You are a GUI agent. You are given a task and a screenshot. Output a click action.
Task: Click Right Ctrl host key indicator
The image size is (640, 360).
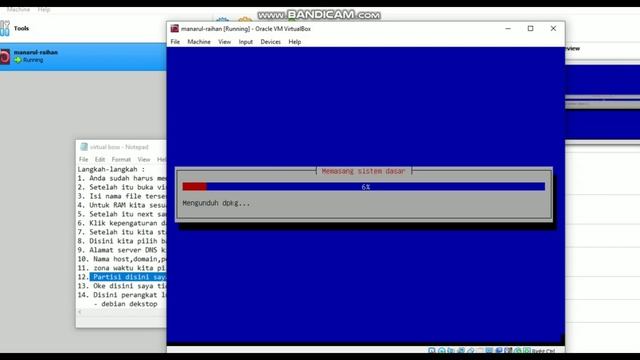(543, 351)
